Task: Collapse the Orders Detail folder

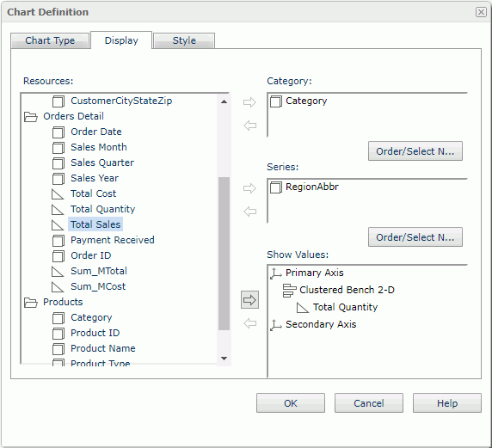Action: coord(31,117)
